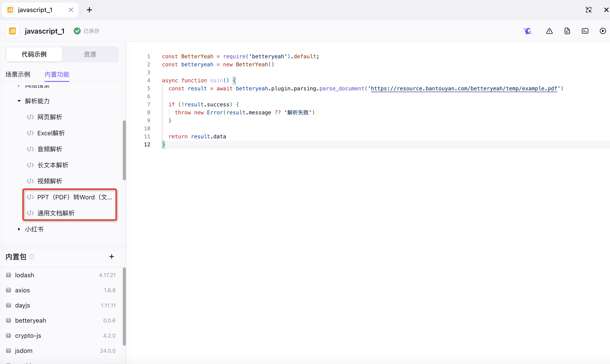
Task: Select the betteryeah package row
Action: 61,320
